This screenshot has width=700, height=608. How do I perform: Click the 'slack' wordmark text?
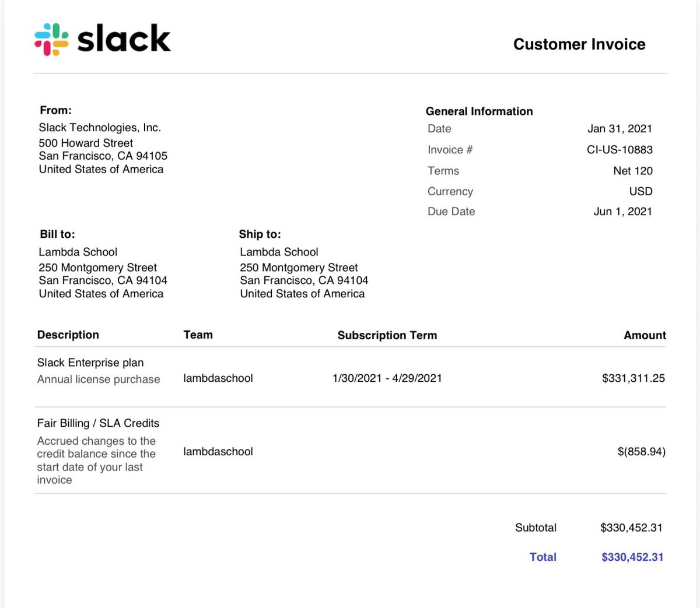tap(124, 38)
